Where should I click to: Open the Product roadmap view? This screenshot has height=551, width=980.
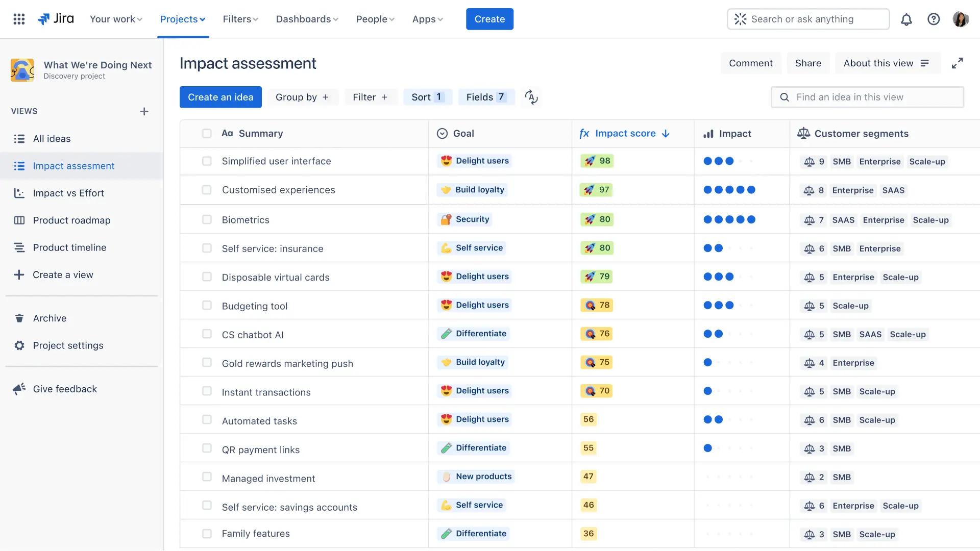pos(71,220)
